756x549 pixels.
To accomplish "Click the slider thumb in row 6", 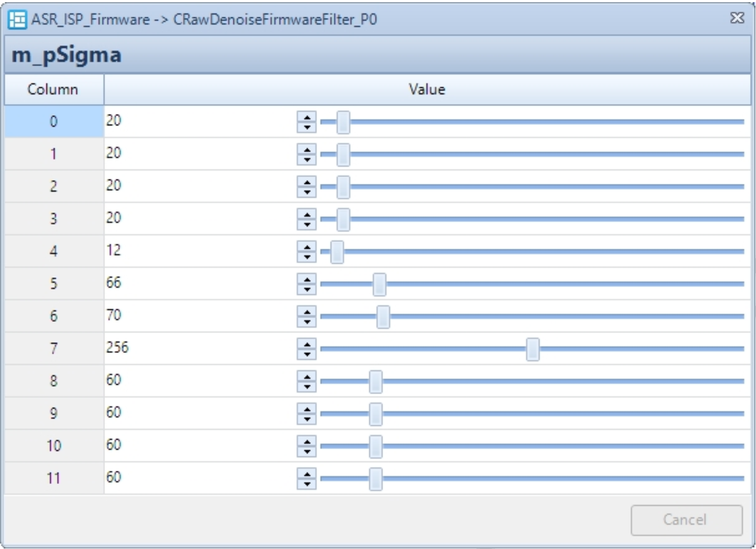I will [383, 317].
